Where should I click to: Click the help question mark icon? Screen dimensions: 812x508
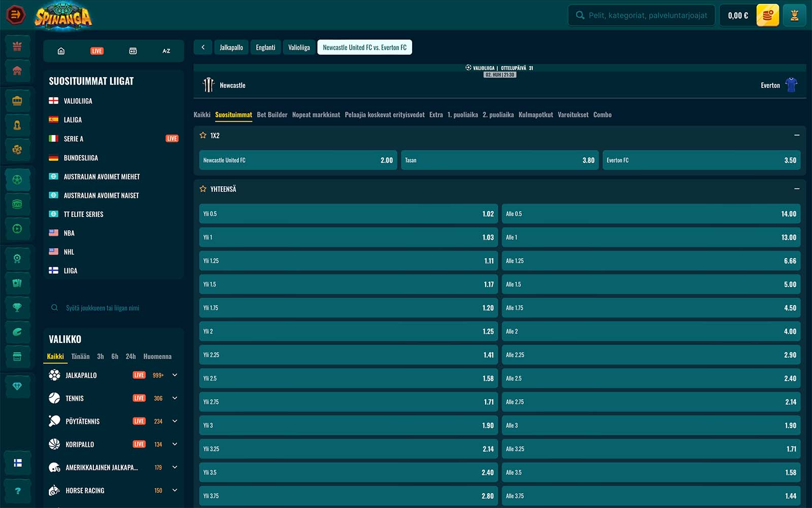(18, 491)
